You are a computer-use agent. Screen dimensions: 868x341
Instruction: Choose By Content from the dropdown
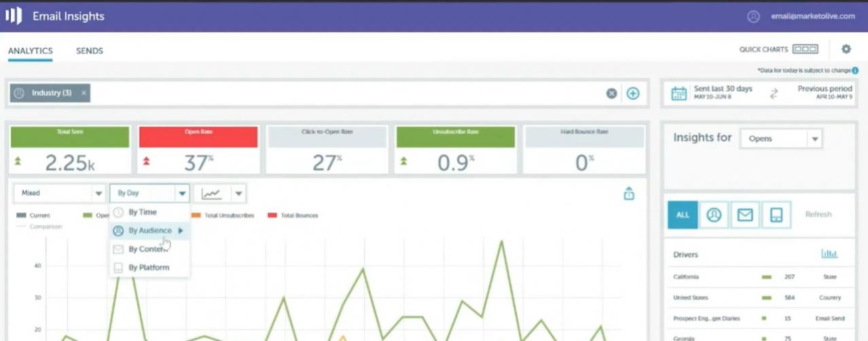click(x=149, y=249)
